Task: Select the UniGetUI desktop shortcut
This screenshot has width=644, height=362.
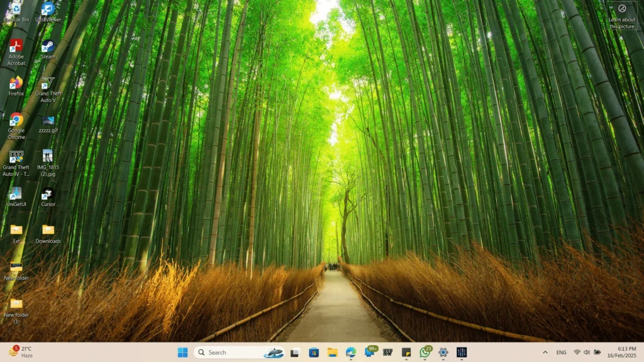Action: [16, 197]
